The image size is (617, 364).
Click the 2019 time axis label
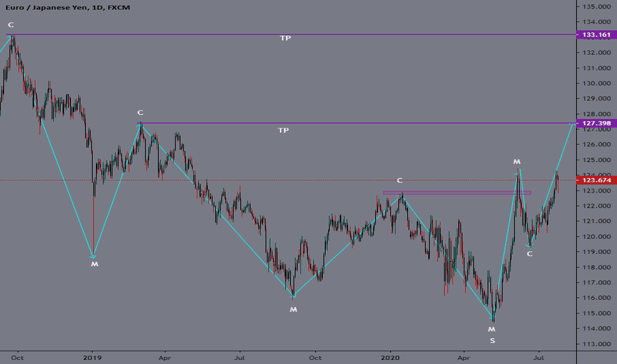pos(93,358)
